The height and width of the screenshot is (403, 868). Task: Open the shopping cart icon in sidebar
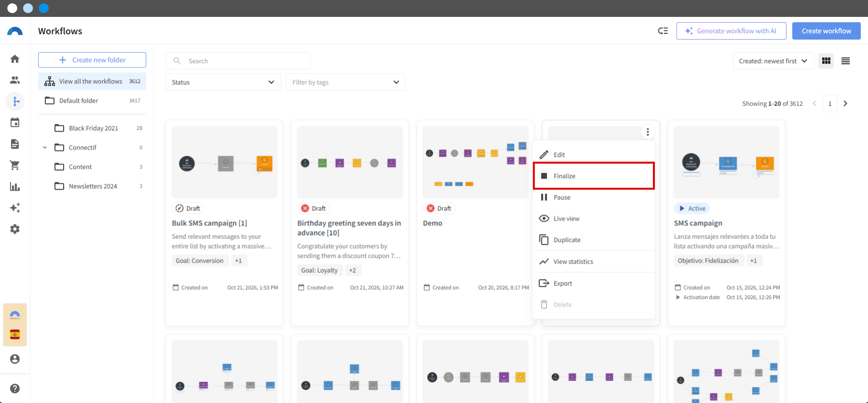(15, 165)
